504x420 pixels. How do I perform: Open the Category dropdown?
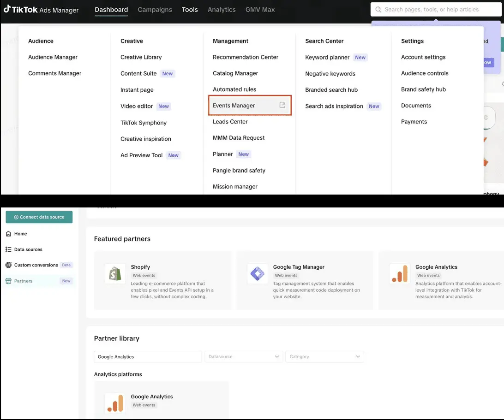click(324, 357)
